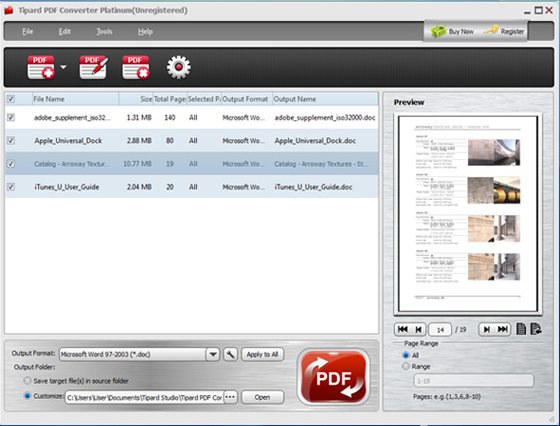Click the Output Name column header

click(x=325, y=99)
